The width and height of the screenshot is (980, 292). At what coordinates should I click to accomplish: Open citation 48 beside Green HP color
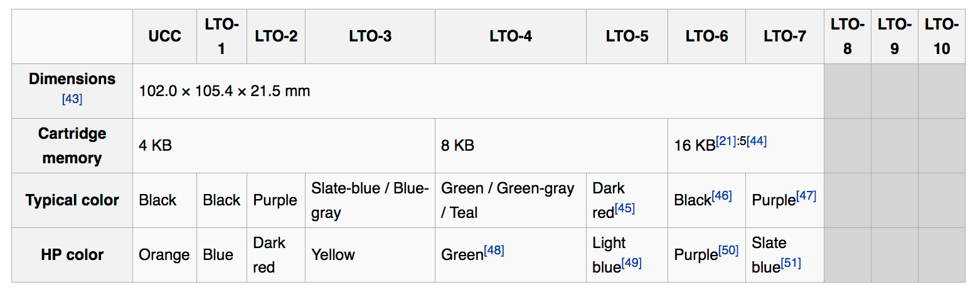tap(494, 251)
